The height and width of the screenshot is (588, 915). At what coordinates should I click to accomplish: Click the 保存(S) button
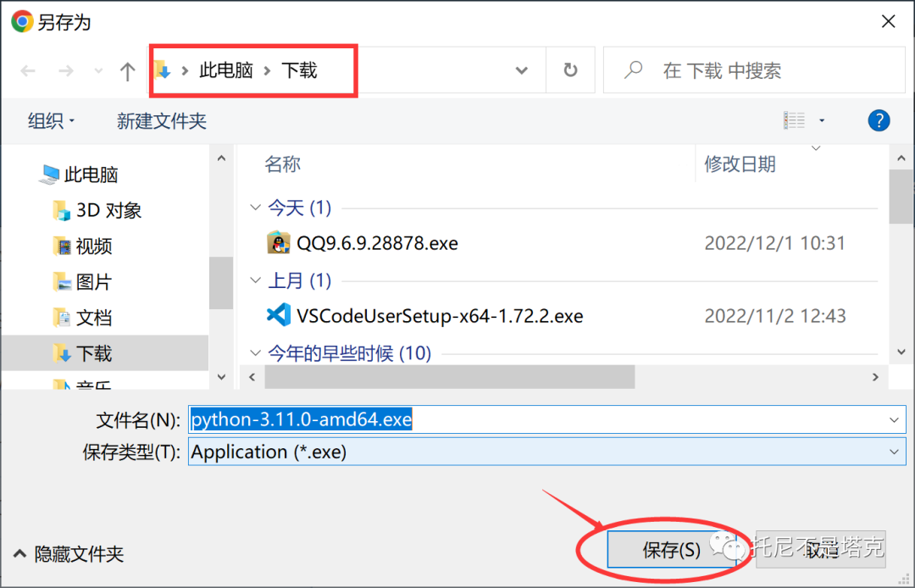click(671, 549)
